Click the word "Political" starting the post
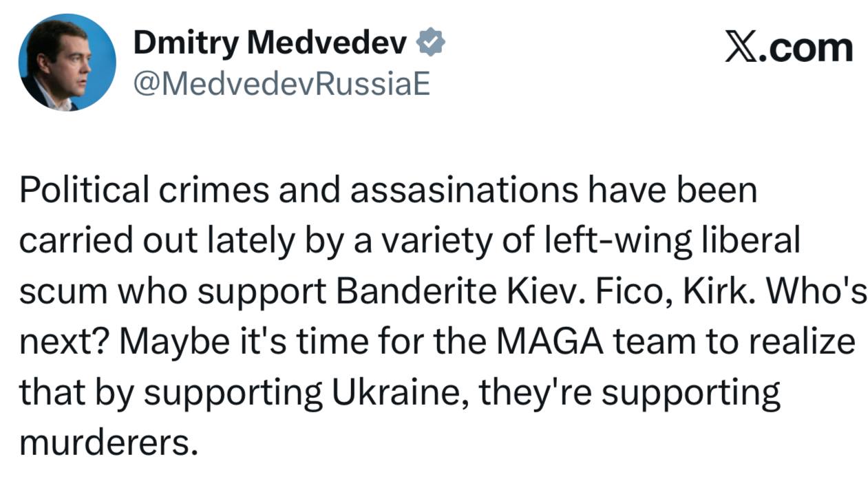Screen dimensions: 868x488 (83, 191)
